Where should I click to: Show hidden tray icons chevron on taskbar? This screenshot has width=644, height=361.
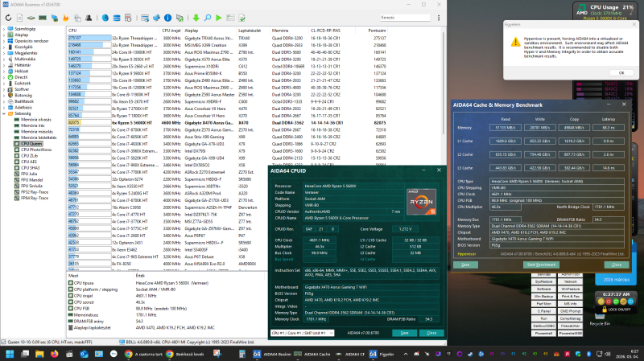coord(406,354)
